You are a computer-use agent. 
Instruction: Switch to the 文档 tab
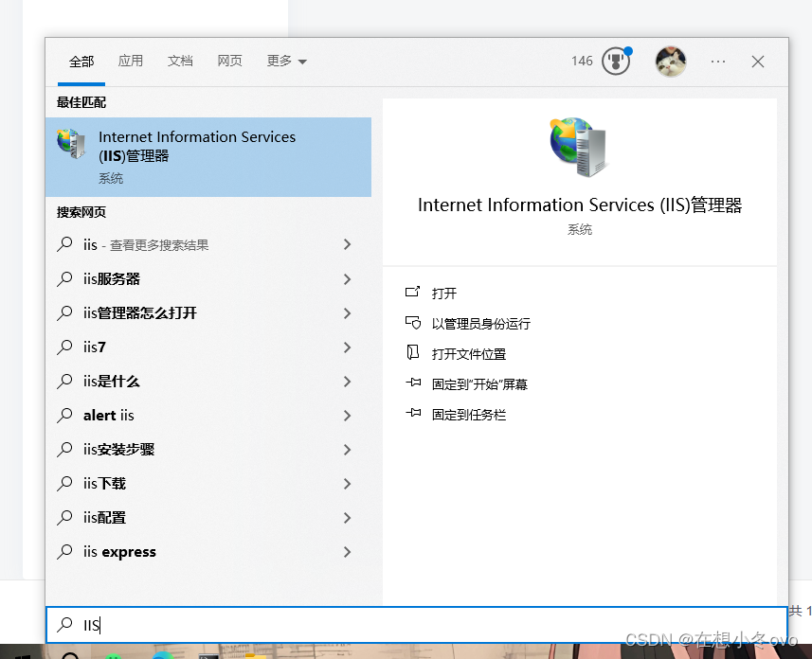coord(180,62)
